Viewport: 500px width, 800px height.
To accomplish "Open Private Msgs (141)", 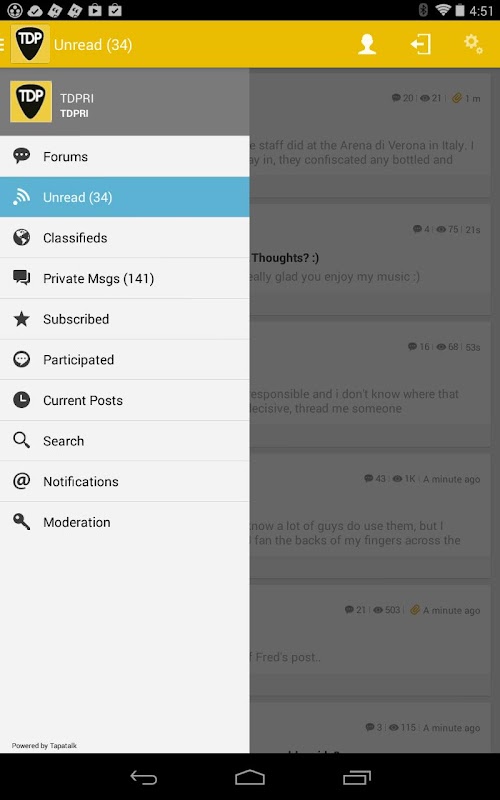I will tap(124, 279).
